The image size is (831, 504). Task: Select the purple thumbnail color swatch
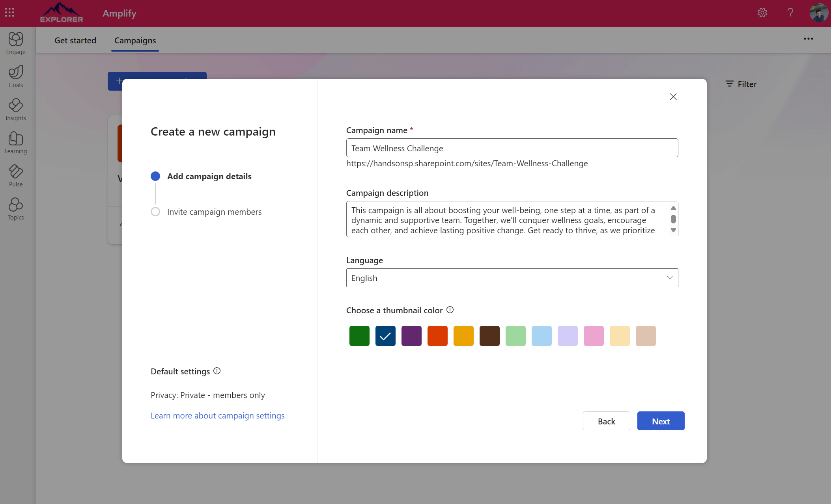pos(411,335)
